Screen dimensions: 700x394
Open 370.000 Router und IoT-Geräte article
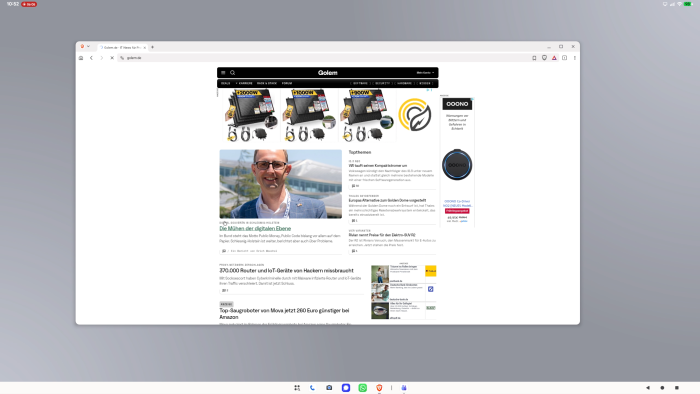point(286,270)
